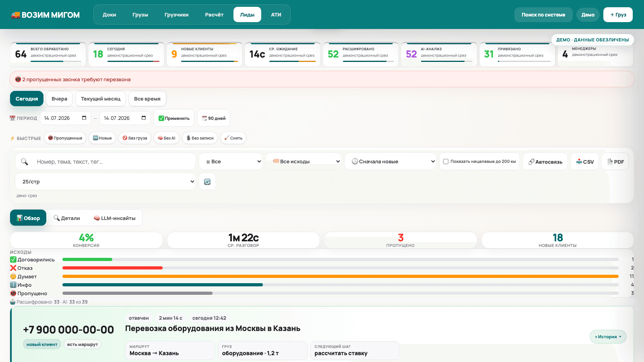Click the Всего обработано 64 card

(x=48, y=54)
